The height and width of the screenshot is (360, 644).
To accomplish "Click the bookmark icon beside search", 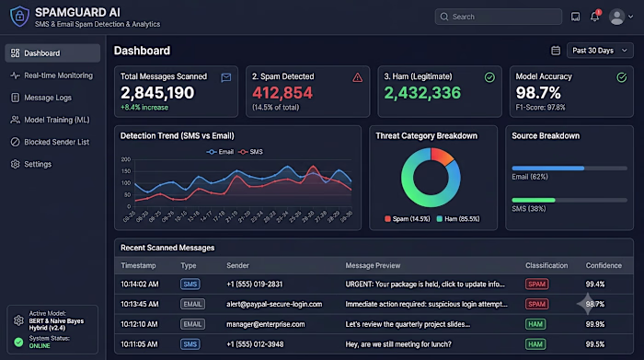I will click(x=575, y=17).
